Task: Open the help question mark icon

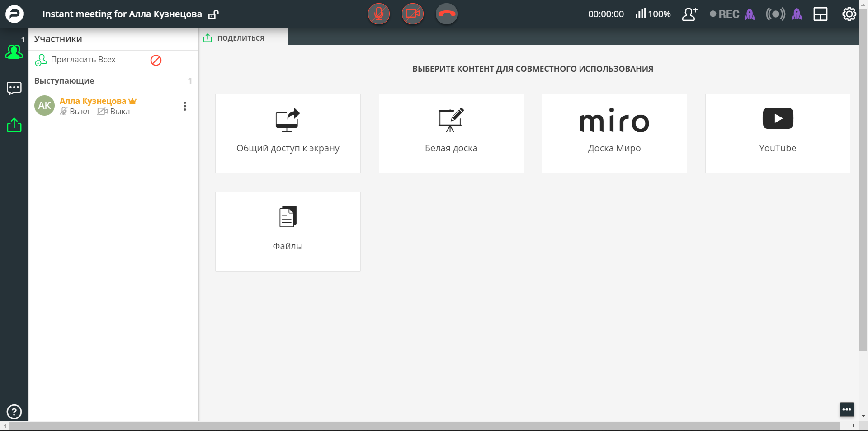Action: [x=14, y=412]
